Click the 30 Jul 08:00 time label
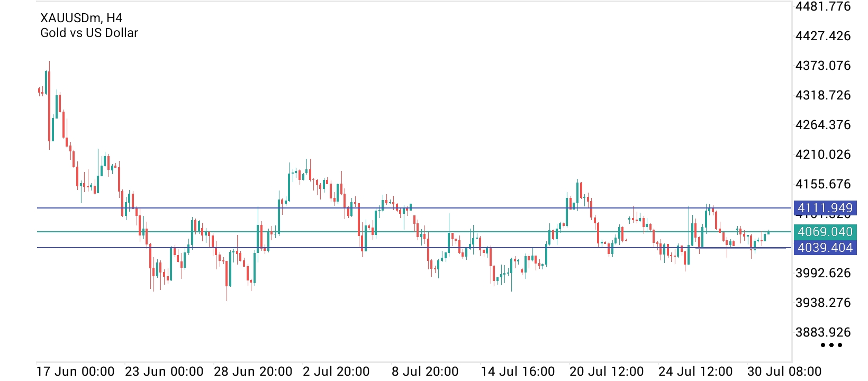Screen dimensions: 868x381 [x=784, y=371]
